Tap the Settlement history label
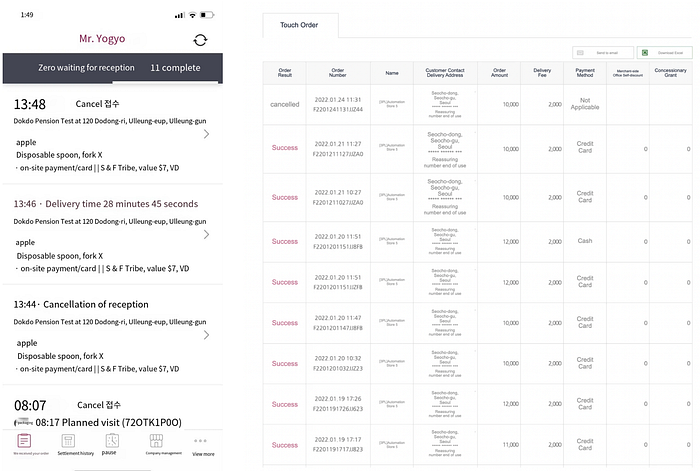Viewport: 700px width, 471px height. click(x=76, y=454)
